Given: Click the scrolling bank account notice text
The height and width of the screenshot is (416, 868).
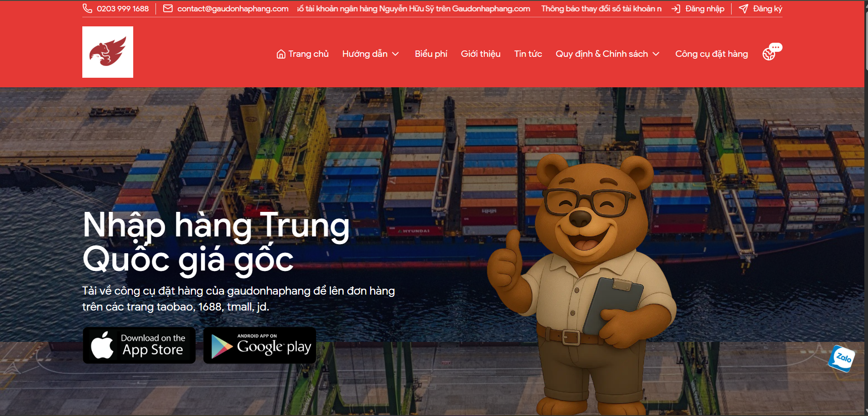Looking at the screenshot, I should pyautogui.click(x=480, y=9).
